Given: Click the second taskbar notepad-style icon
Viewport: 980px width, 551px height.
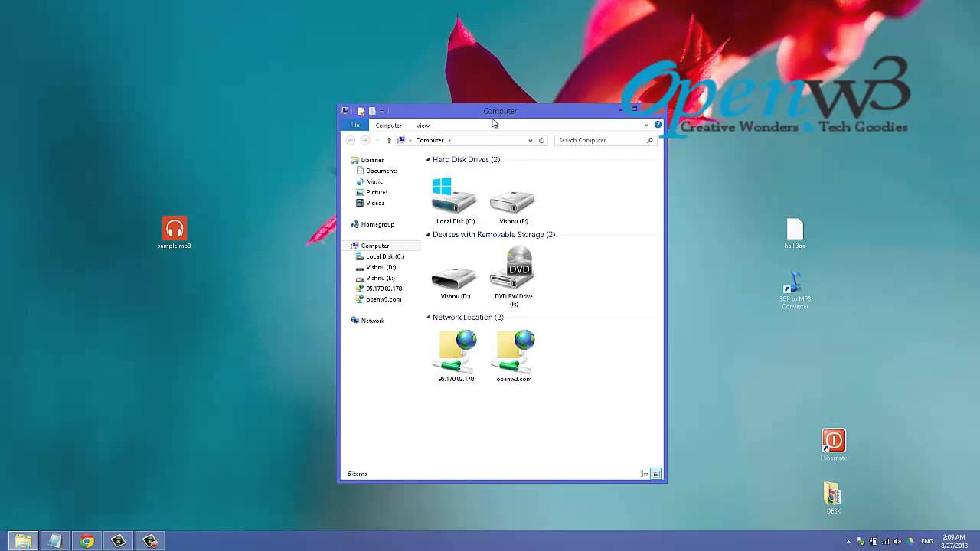Looking at the screenshot, I should click(55, 541).
